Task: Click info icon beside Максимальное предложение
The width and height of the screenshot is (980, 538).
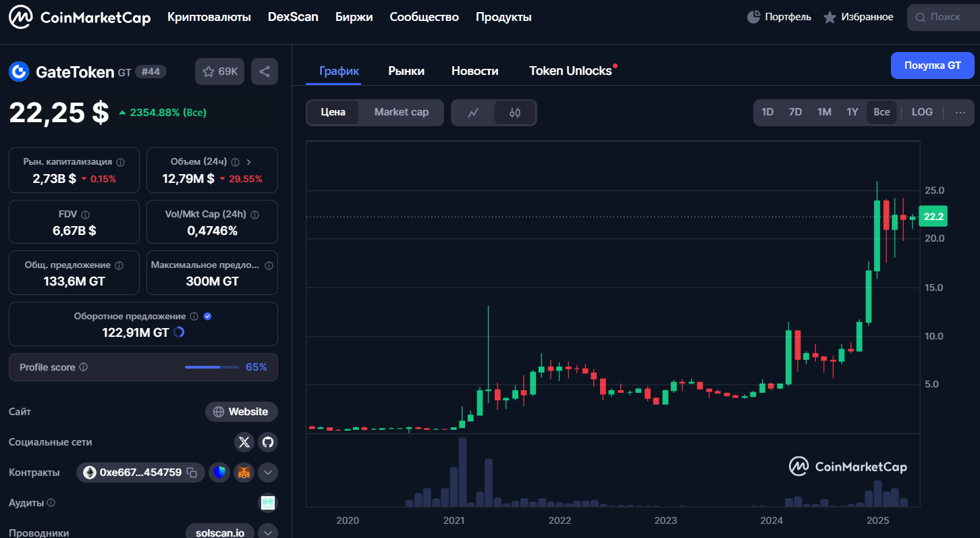Action: pyautogui.click(x=269, y=265)
